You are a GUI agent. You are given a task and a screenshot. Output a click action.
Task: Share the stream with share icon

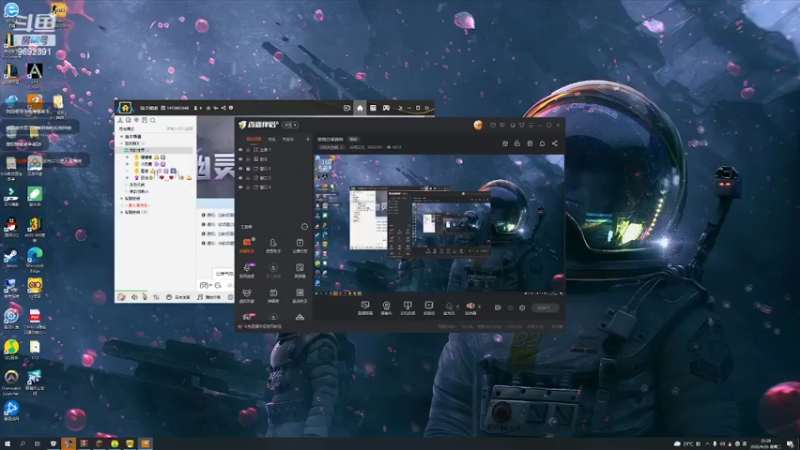pyautogui.click(x=555, y=143)
